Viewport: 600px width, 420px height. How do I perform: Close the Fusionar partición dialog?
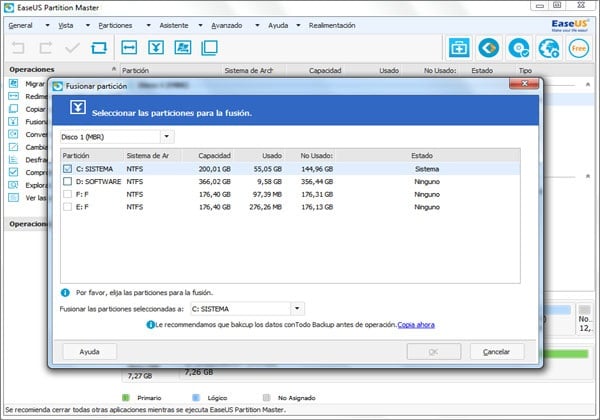click(524, 84)
